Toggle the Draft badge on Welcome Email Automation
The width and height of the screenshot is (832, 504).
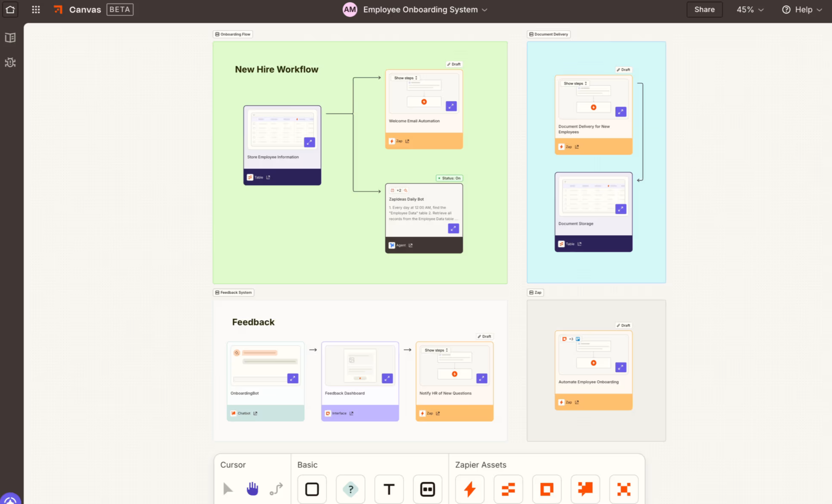point(454,64)
